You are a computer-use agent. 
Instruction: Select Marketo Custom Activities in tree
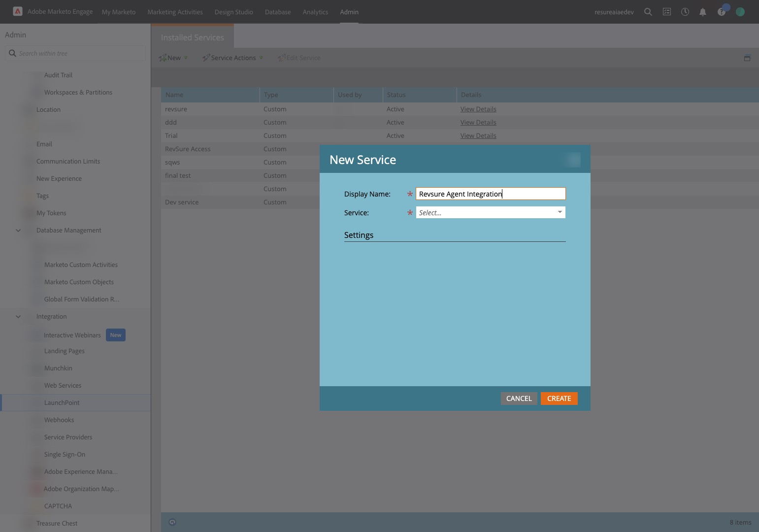point(81,265)
